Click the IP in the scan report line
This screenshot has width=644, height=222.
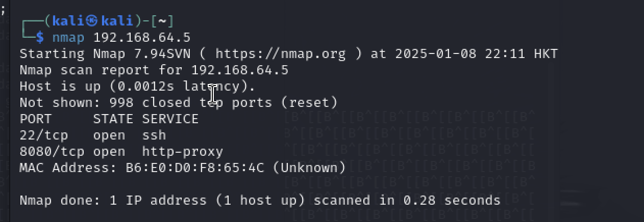240,70
